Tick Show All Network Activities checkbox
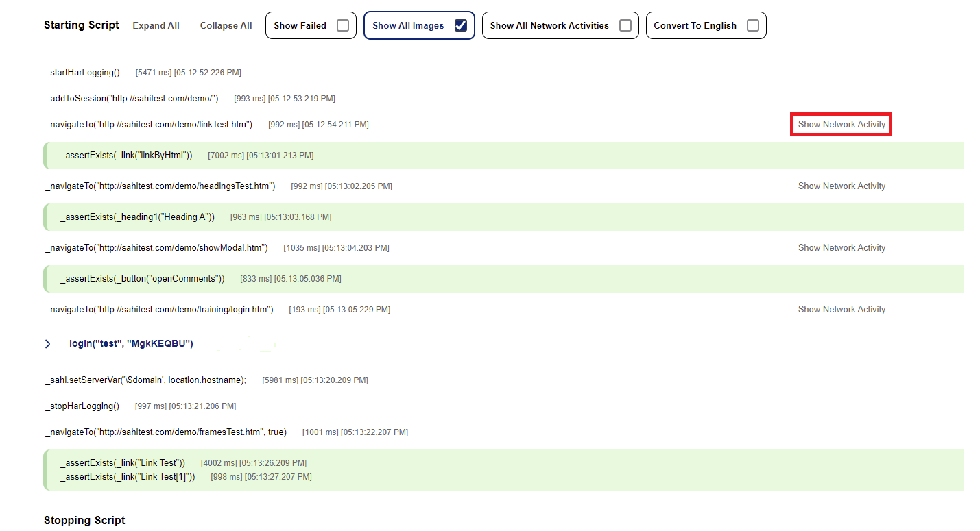The height and width of the screenshot is (531, 980). (x=625, y=26)
